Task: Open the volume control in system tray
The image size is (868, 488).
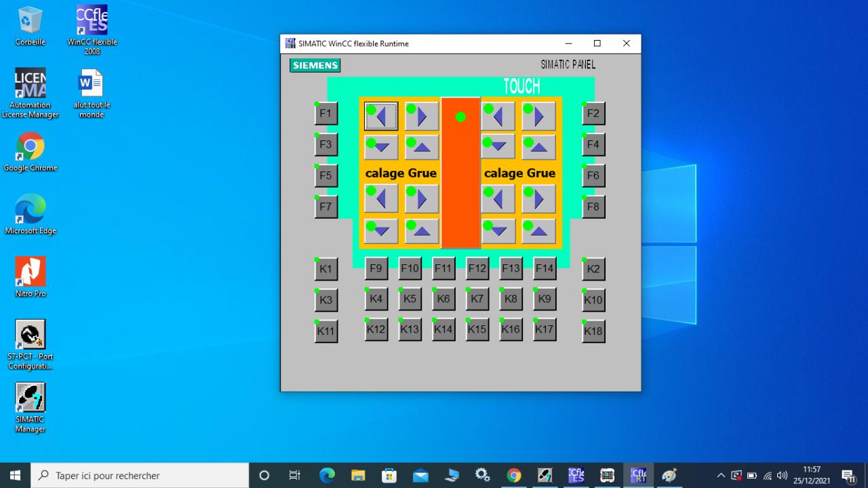Action: 782,475
